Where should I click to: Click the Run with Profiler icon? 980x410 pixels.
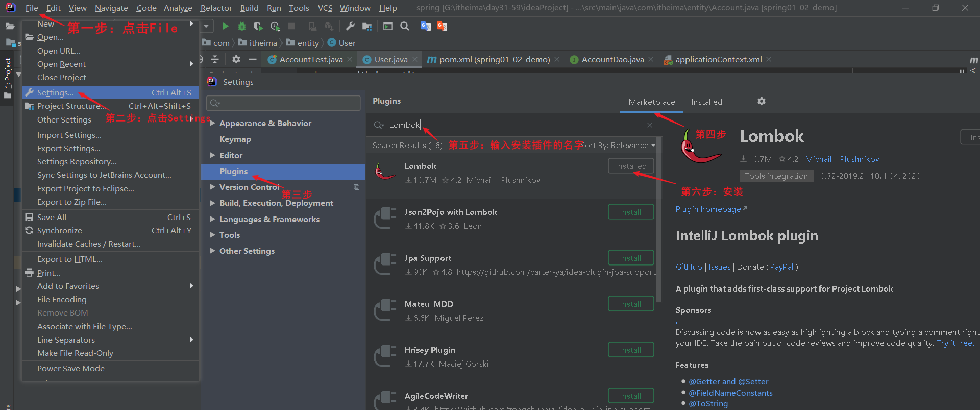tap(275, 26)
